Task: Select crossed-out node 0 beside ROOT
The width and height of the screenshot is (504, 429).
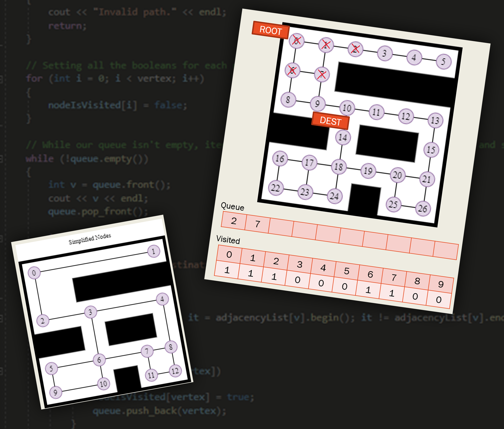Action: click(297, 41)
